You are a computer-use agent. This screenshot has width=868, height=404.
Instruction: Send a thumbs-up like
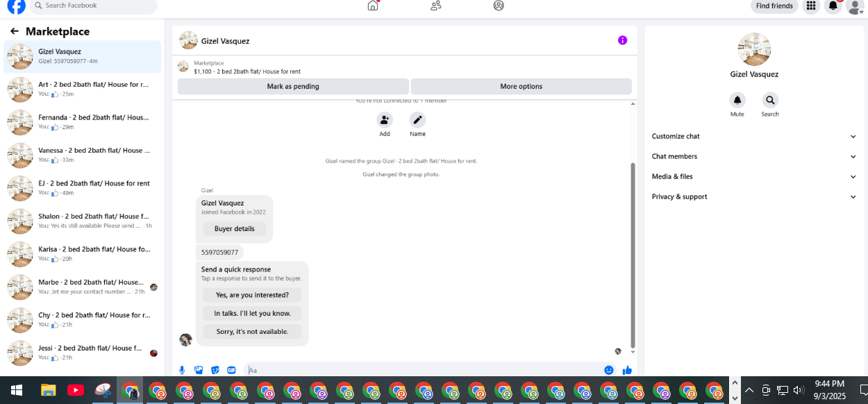(627, 371)
